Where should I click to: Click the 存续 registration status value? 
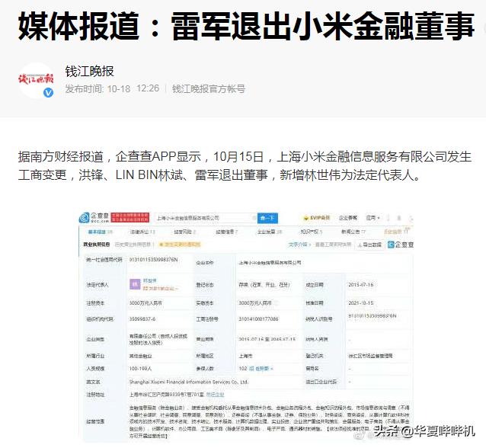click(264, 285)
